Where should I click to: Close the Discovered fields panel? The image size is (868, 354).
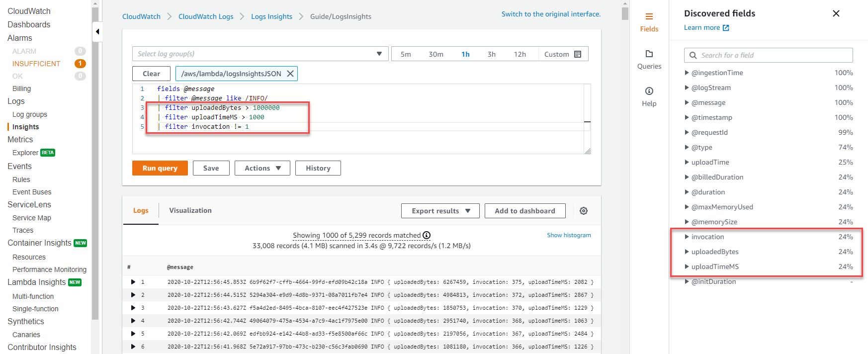(836, 13)
